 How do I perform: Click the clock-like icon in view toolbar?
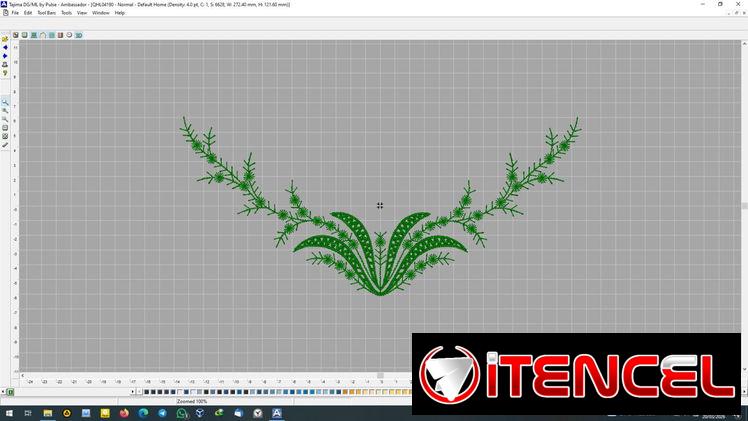[x=69, y=35]
